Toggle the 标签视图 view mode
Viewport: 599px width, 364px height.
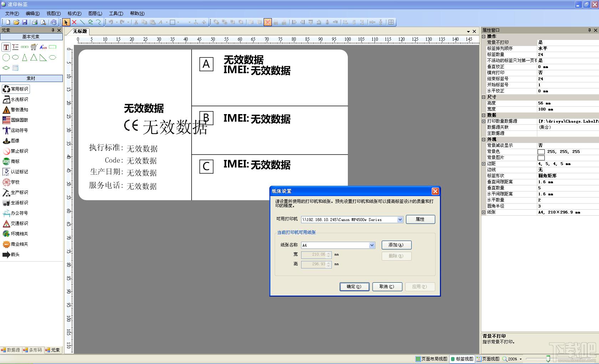(462, 359)
